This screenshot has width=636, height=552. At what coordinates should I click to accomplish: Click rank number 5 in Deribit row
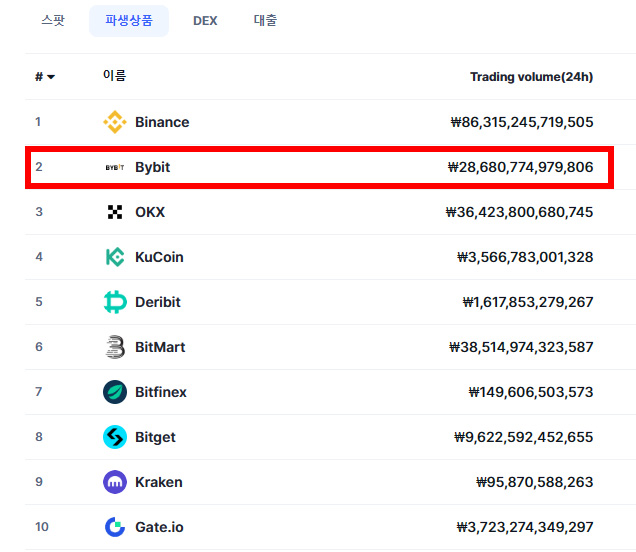pyautogui.click(x=39, y=302)
